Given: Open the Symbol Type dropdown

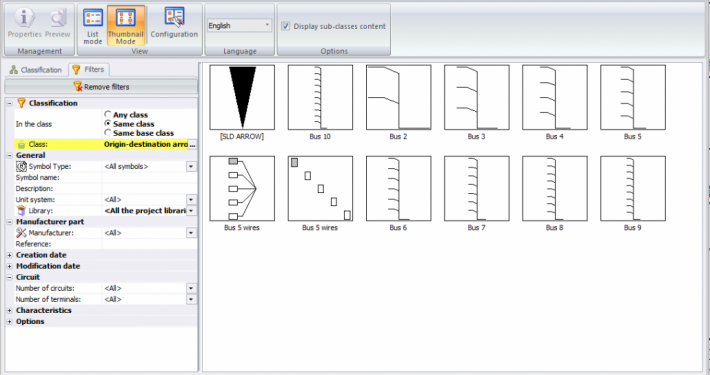Looking at the screenshot, I should (x=191, y=167).
